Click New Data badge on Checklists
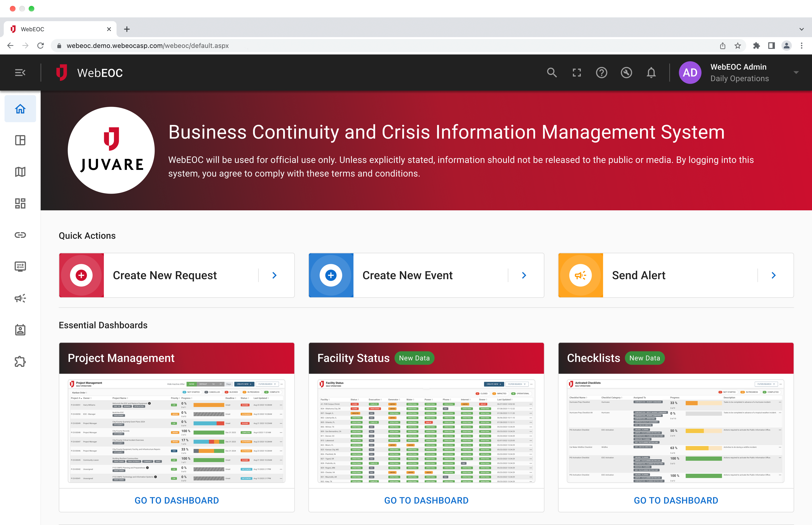 pyautogui.click(x=644, y=358)
